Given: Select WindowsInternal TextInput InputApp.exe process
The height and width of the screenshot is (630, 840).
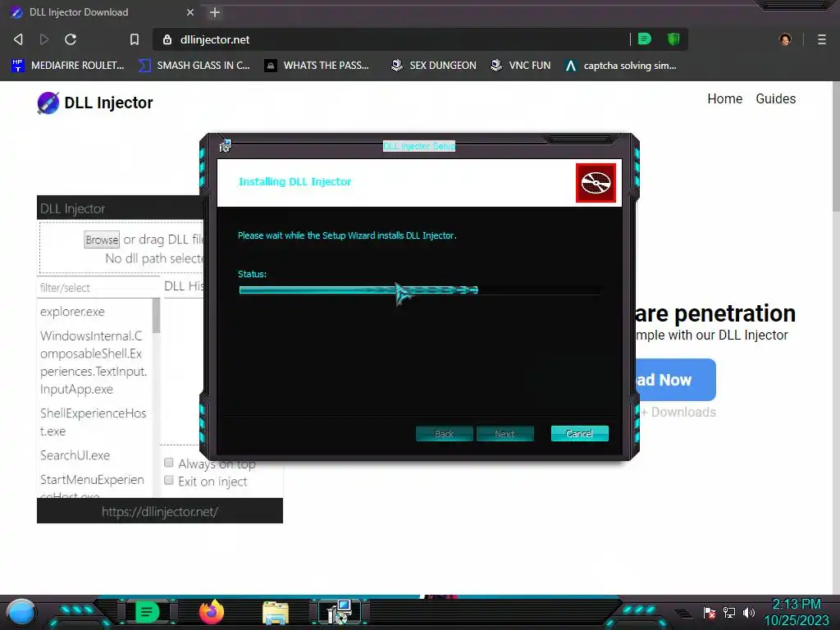Looking at the screenshot, I should click(x=94, y=362).
